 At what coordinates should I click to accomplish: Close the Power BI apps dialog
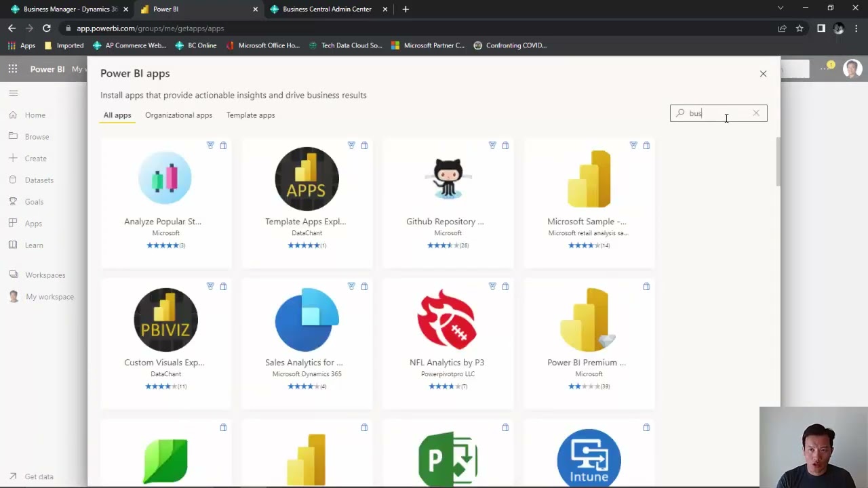click(763, 74)
